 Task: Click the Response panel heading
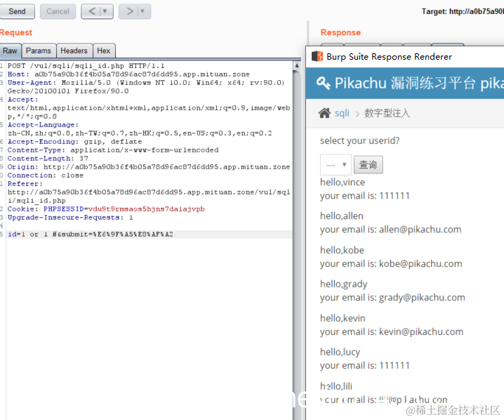click(x=340, y=32)
